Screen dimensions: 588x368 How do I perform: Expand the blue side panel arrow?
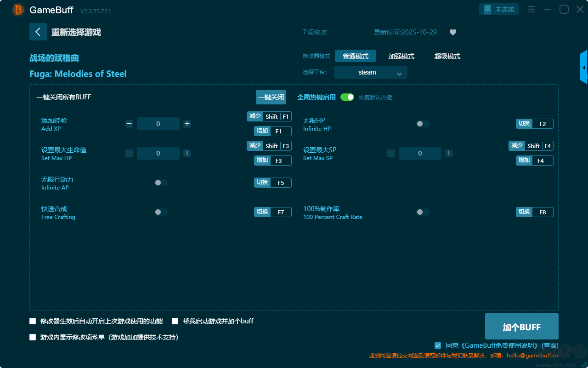(x=584, y=67)
